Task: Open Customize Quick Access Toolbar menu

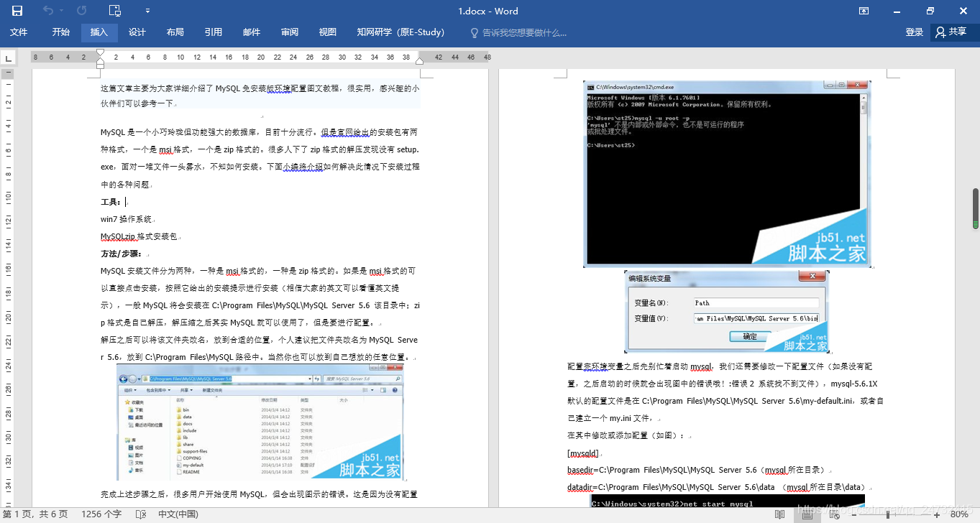Action: tap(148, 11)
